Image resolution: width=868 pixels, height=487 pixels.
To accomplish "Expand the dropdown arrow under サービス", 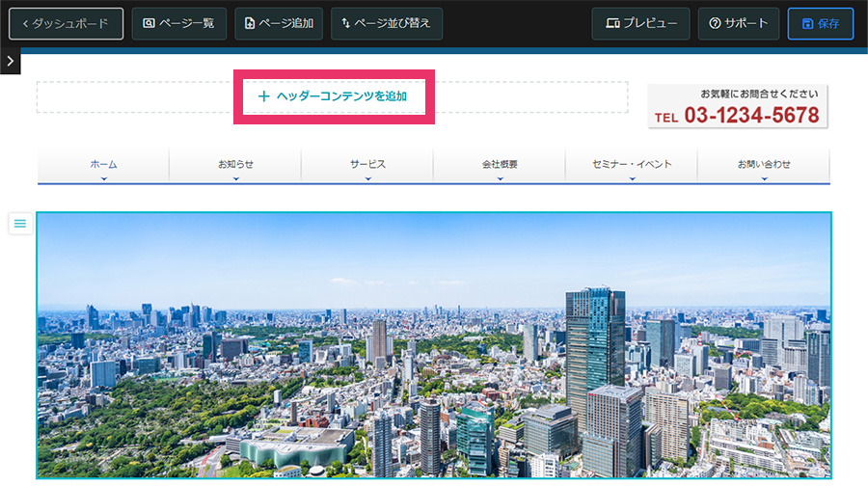I will pos(367,178).
